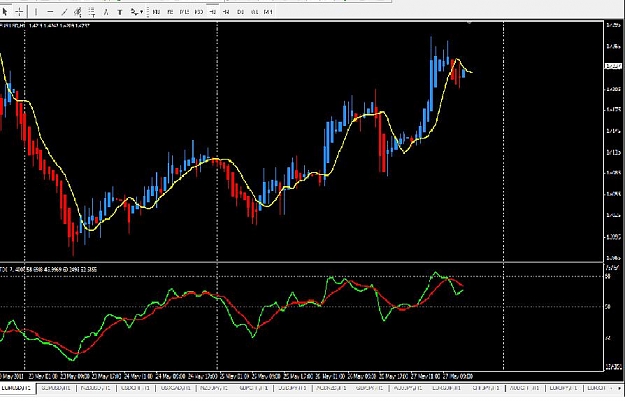625x401 pixels.
Task: Open the AUDCHF,H1 chart tab
Action: point(524,387)
